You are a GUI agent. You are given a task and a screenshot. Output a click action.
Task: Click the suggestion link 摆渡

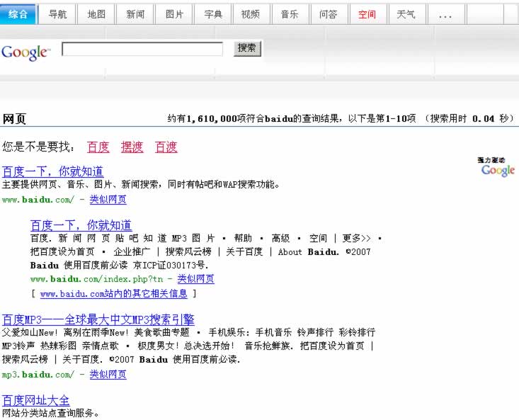click(132, 147)
